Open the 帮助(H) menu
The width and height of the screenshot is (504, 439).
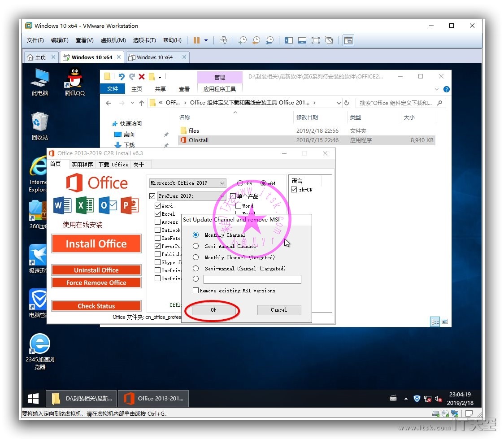pyautogui.click(x=172, y=40)
